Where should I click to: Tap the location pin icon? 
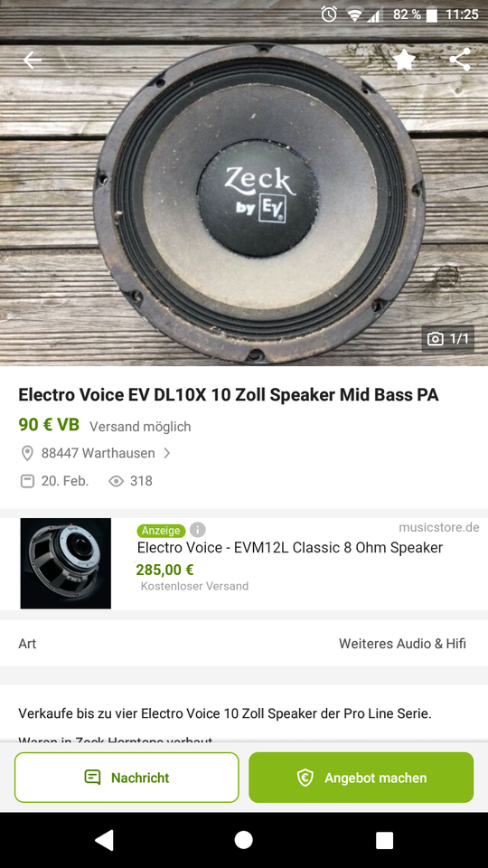(x=27, y=453)
